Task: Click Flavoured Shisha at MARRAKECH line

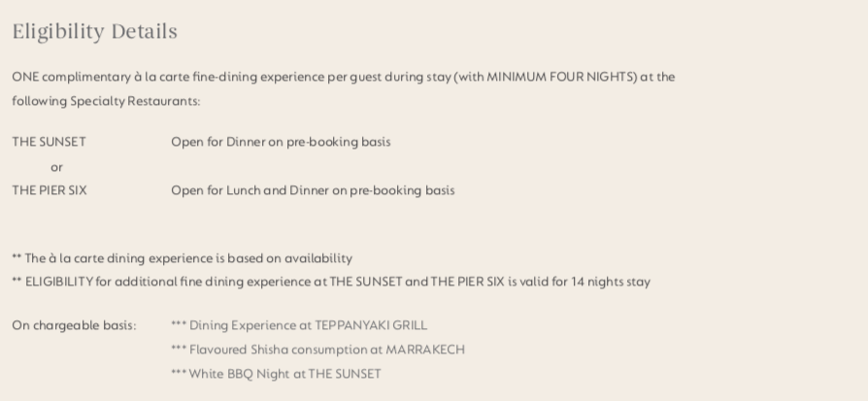Action: tap(317, 351)
